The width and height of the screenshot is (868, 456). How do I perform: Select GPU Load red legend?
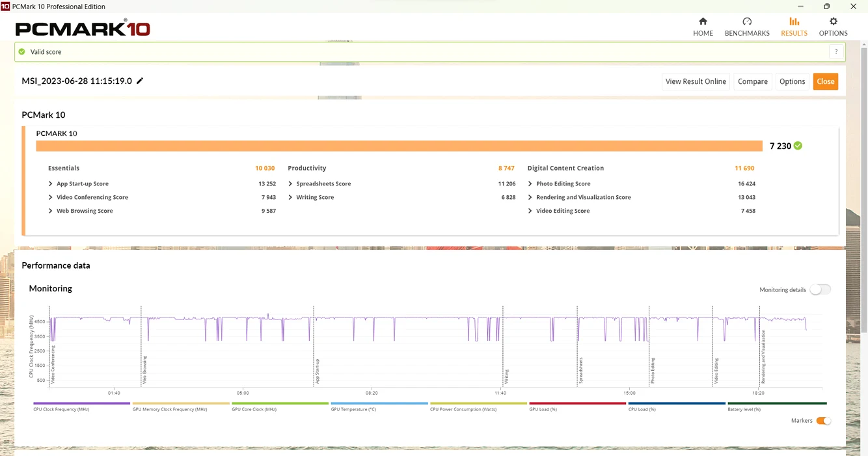pos(578,407)
